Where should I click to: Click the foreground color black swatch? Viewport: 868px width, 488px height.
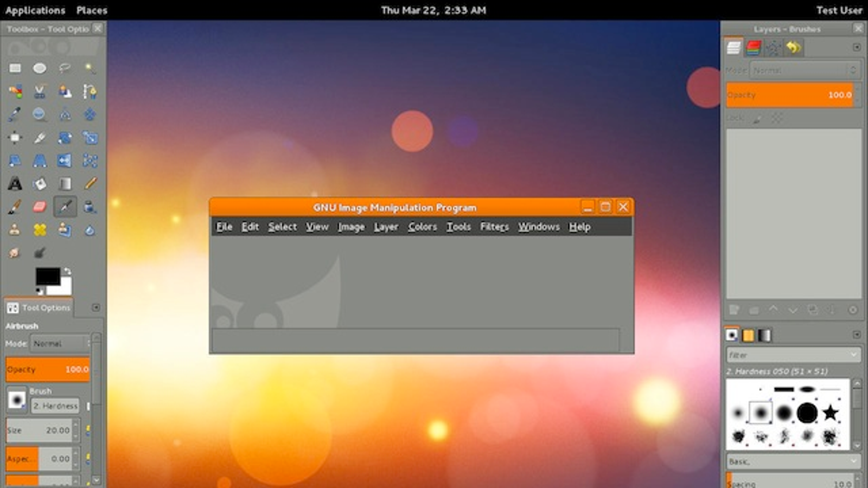(x=47, y=276)
